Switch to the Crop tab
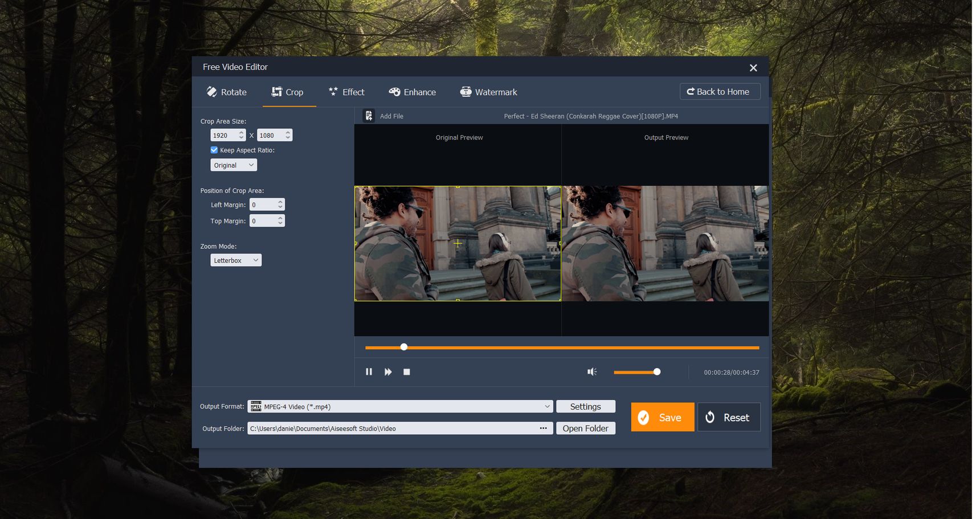 point(288,92)
